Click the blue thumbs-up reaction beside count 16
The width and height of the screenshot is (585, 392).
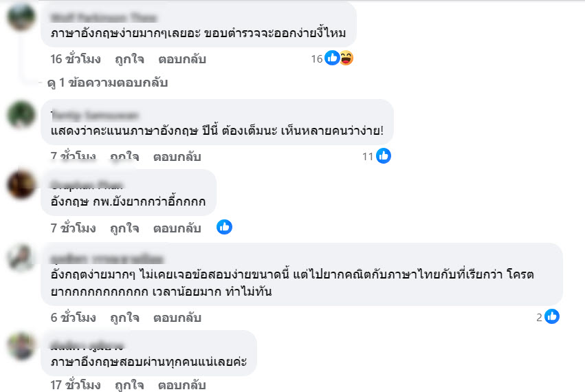point(332,58)
